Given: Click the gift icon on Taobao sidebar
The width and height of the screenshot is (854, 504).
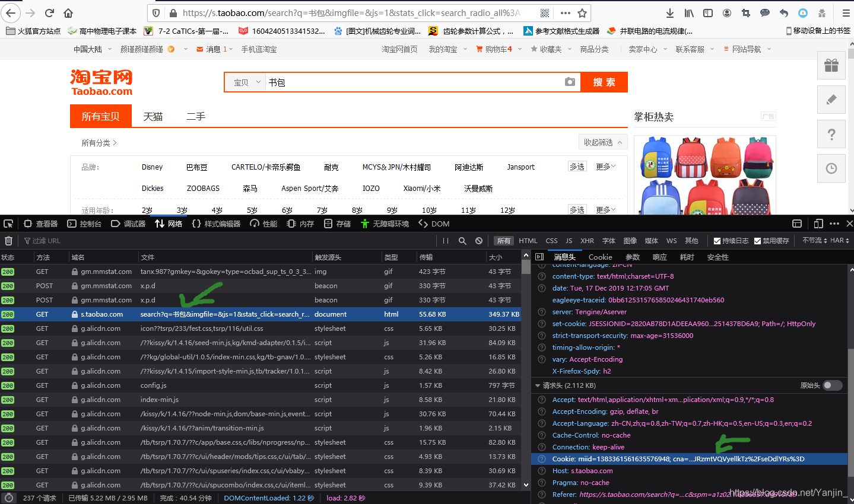Looking at the screenshot, I should pos(831,65).
